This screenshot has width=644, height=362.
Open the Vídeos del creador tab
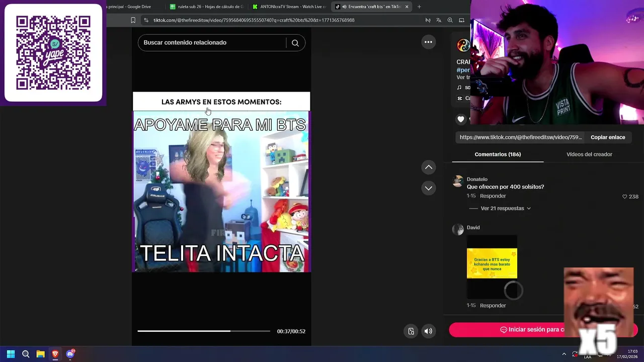(589, 154)
